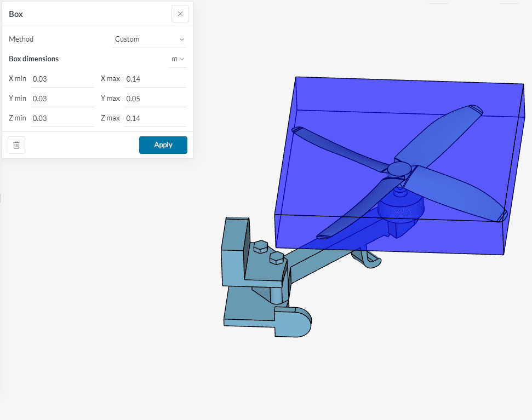Click the Z max input field

pyautogui.click(x=155, y=118)
